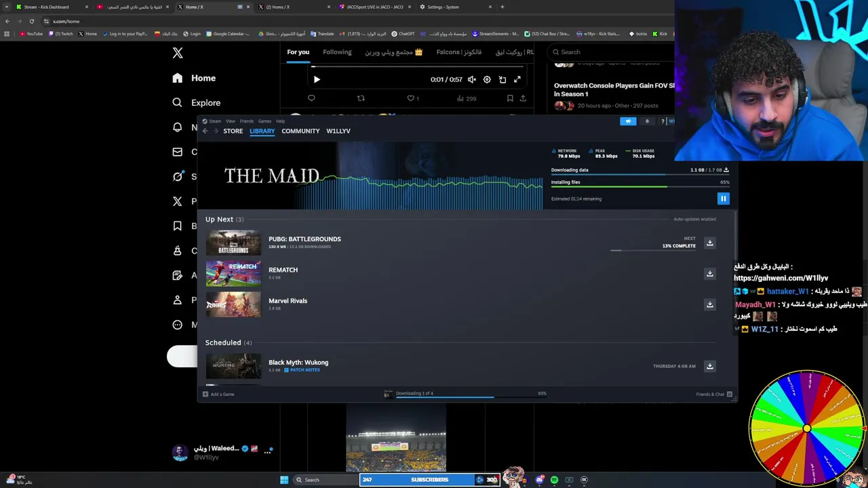Open the Friends menu in Steam

coord(246,121)
